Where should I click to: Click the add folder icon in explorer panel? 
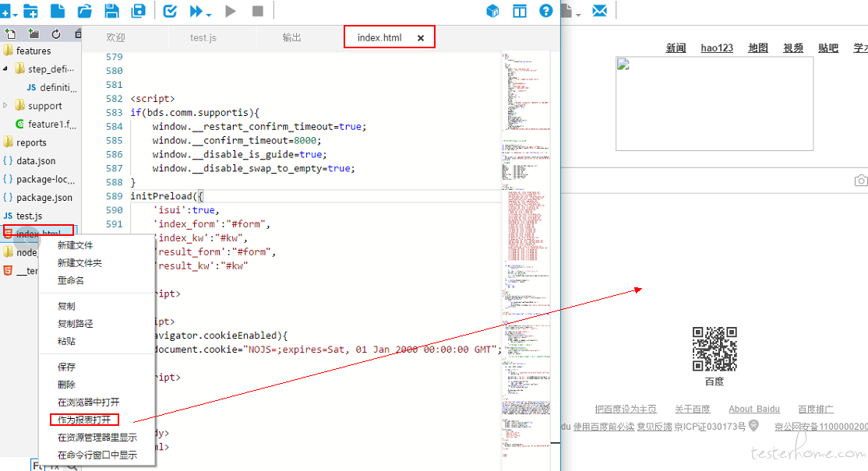pos(34,34)
